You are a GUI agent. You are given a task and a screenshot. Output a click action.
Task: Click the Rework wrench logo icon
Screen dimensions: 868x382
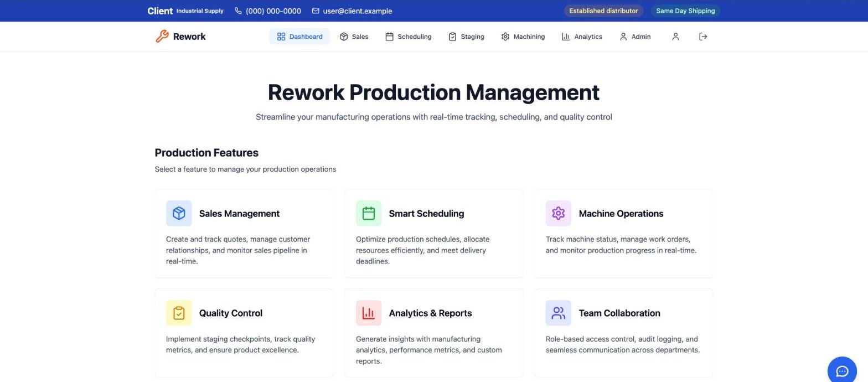pyautogui.click(x=162, y=37)
